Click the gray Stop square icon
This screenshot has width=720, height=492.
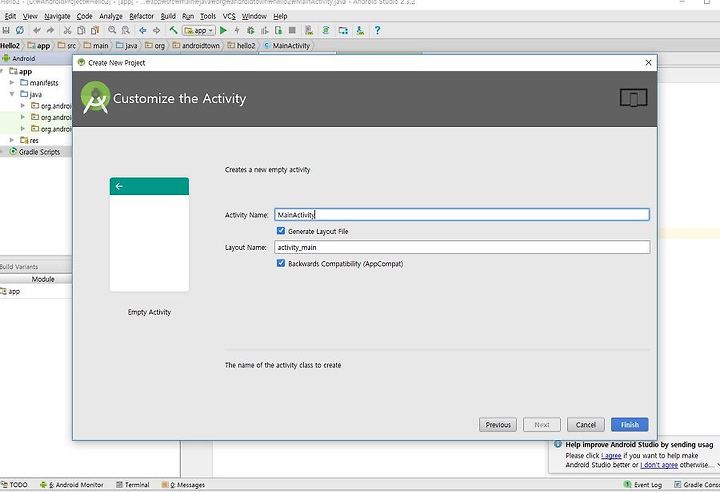(x=292, y=30)
